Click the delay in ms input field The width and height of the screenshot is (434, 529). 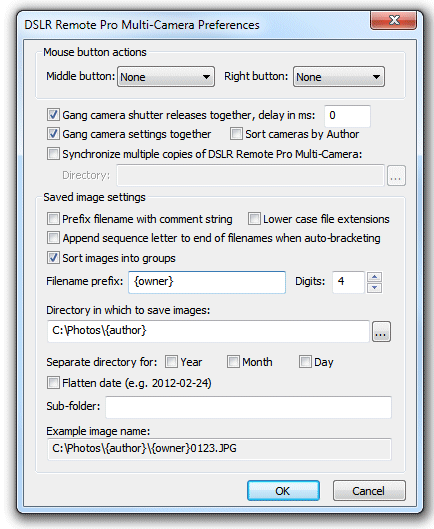coord(347,116)
